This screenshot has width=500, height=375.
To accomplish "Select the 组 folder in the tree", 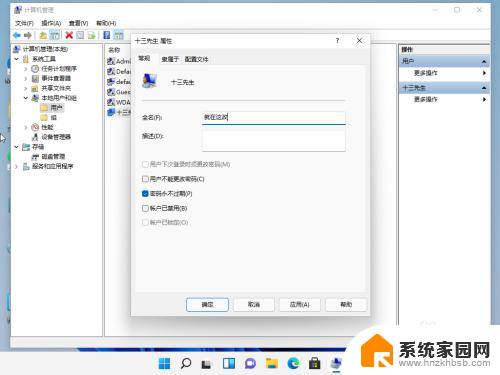I will click(x=53, y=118).
